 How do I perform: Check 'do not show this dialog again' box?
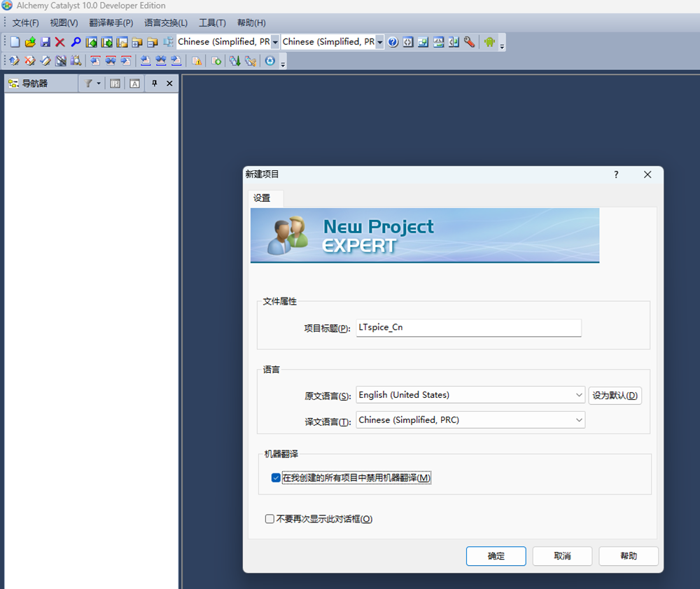click(x=269, y=519)
